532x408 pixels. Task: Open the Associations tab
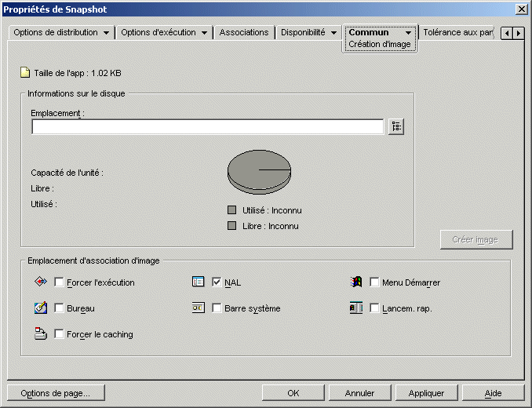click(x=244, y=32)
